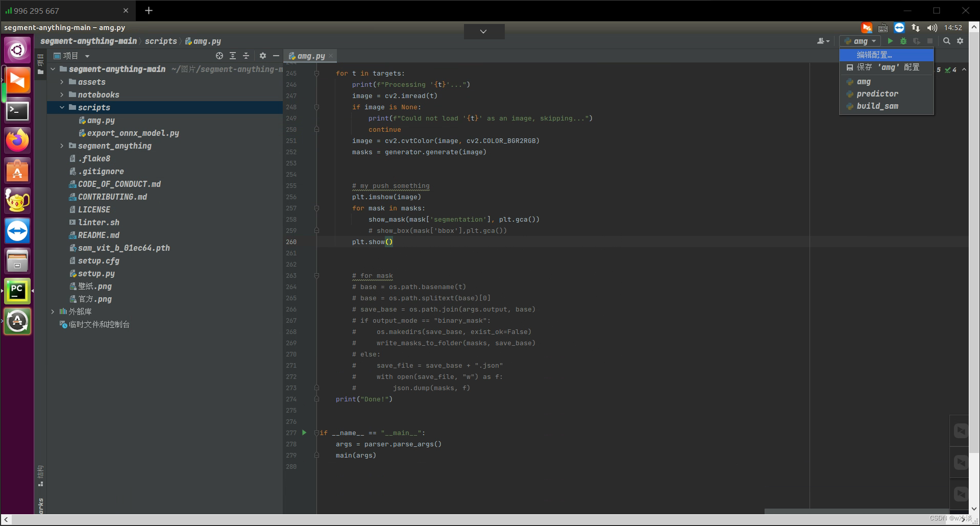980x526 pixels.
Task: Launch Firefox from the dock
Action: click(x=17, y=140)
